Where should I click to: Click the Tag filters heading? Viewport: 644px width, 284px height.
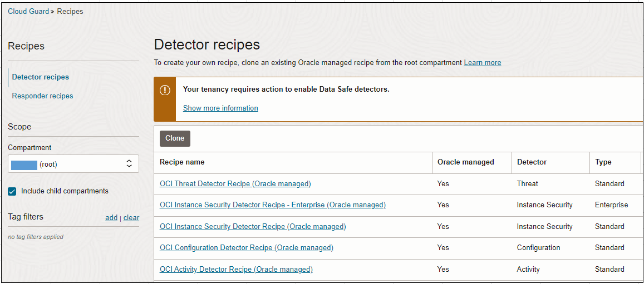point(26,216)
